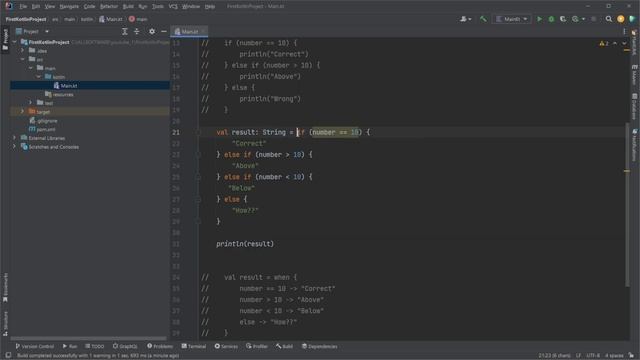Expand the test folder node
The width and height of the screenshot is (640, 360).
(x=31, y=103)
